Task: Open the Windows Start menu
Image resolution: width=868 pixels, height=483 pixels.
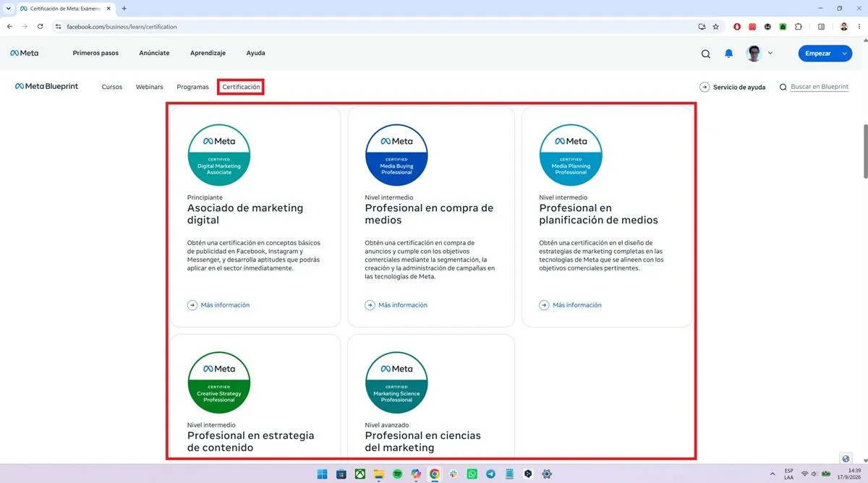Action: [322, 474]
